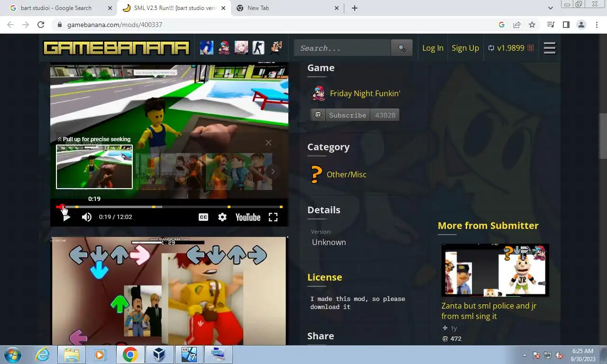Toggle the Chrome side panel
The height and width of the screenshot is (364, 607).
(566, 25)
